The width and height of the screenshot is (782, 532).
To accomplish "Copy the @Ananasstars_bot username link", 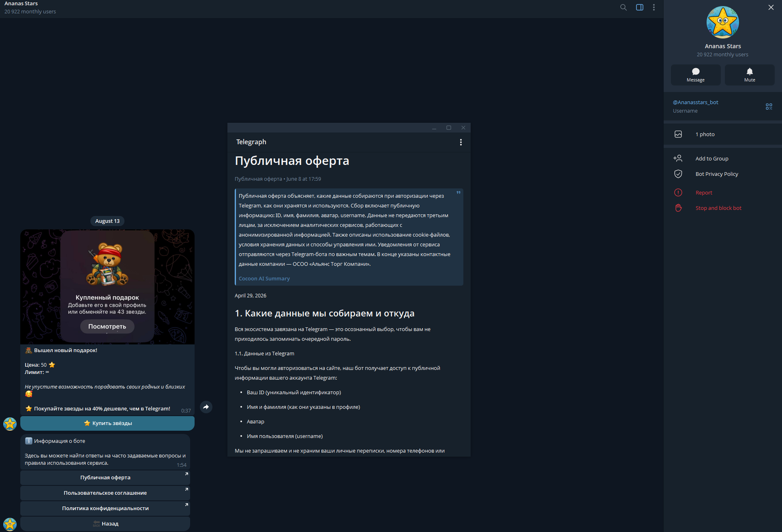I will 696,103.
